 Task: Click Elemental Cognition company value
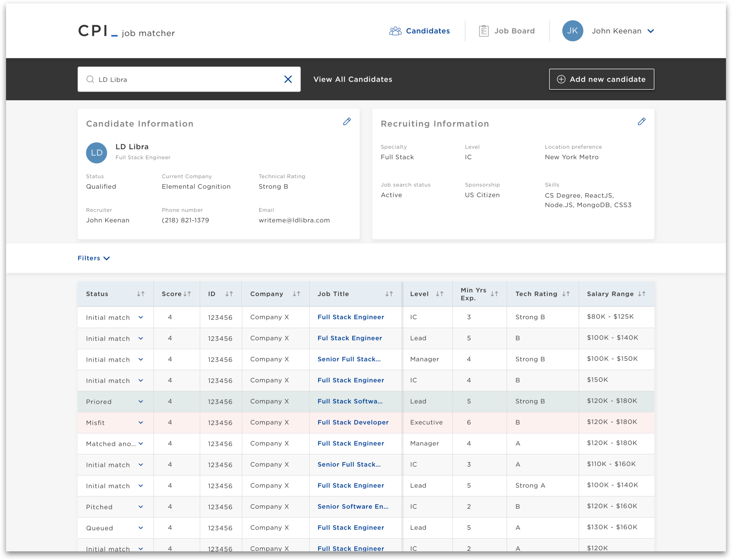[196, 187]
